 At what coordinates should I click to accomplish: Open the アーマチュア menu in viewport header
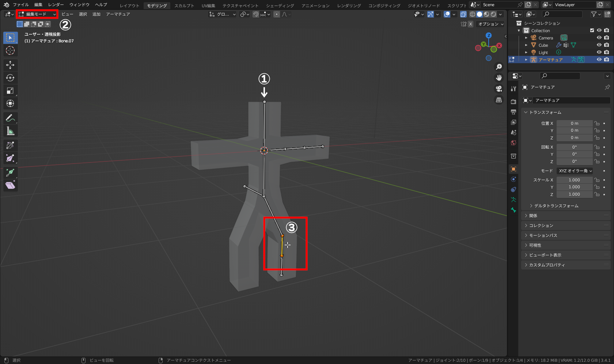coord(118,14)
